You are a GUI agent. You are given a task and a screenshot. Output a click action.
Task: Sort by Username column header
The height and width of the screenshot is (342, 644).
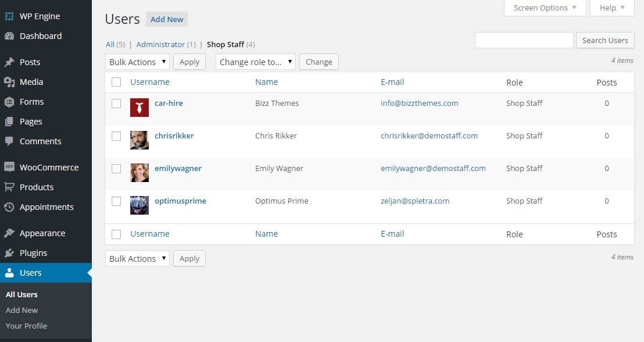coord(150,82)
